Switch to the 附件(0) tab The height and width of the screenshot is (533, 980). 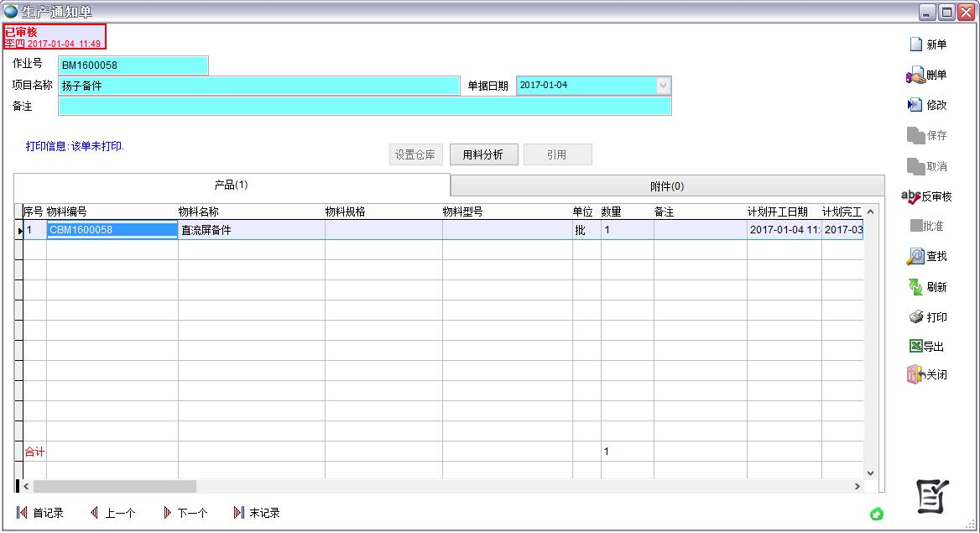point(667,186)
